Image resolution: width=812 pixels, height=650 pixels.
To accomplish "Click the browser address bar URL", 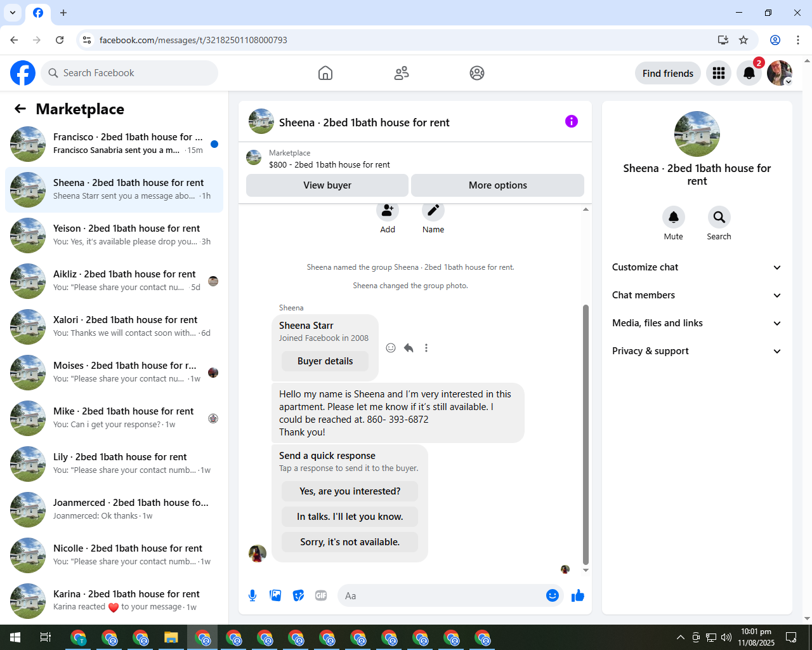I will point(193,40).
